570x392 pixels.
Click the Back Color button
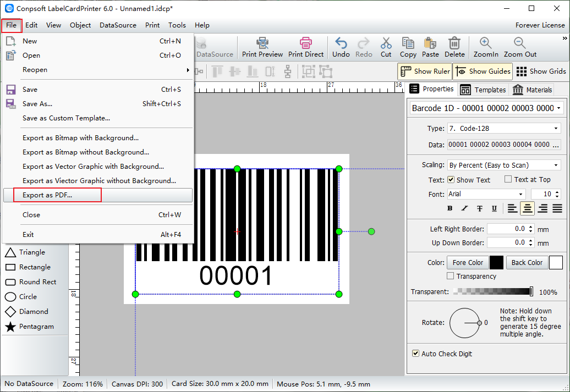pos(527,263)
